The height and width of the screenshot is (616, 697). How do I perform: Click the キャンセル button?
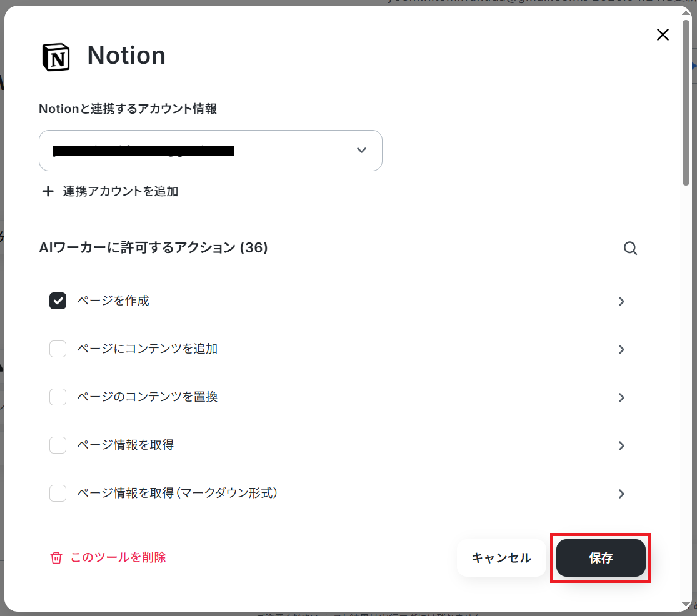click(x=501, y=558)
